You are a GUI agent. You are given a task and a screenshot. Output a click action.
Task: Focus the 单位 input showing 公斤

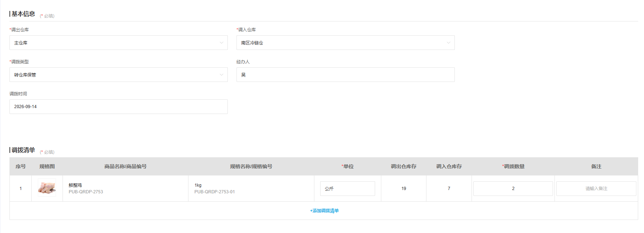[x=347, y=189]
